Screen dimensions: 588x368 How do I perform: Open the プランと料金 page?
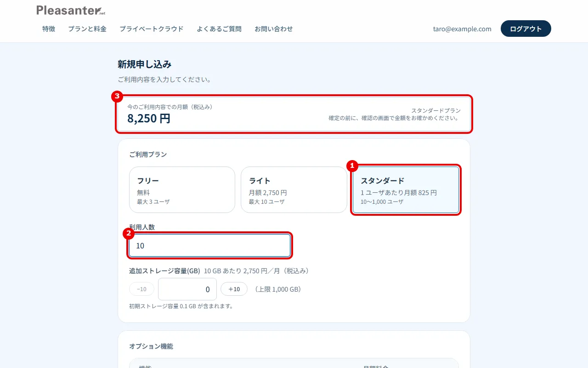tap(87, 29)
